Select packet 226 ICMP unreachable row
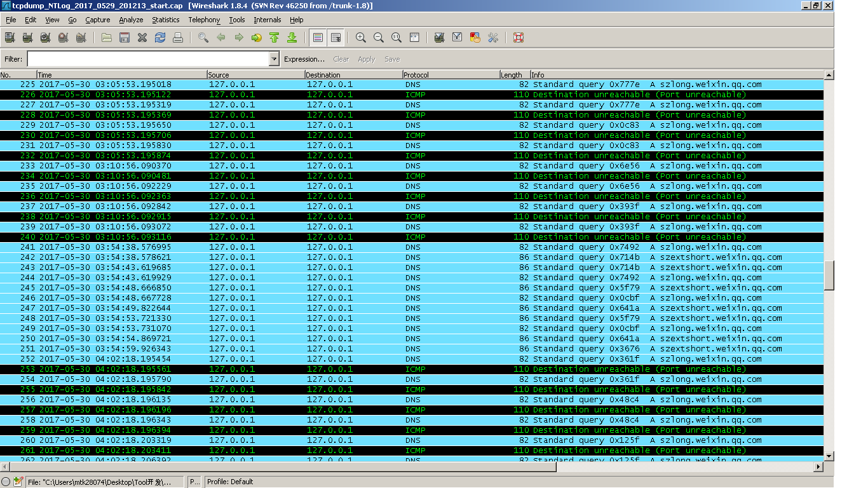The width and height of the screenshot is (868, 488). point(412,95)
